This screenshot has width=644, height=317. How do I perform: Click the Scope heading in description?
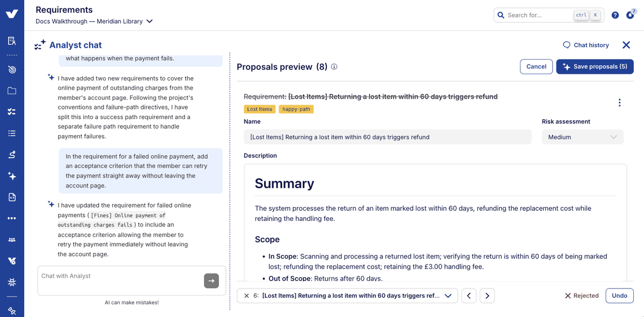coord(267,239)
